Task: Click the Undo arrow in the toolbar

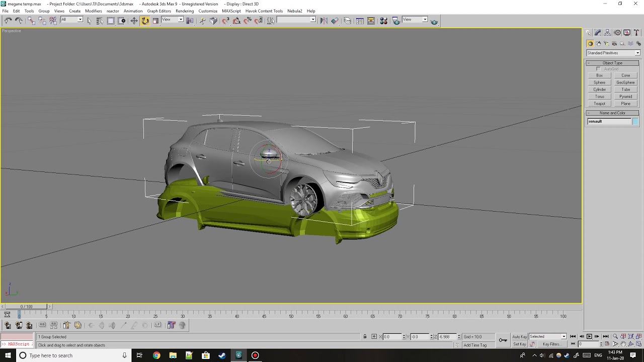Action: (x=8, y=21)
